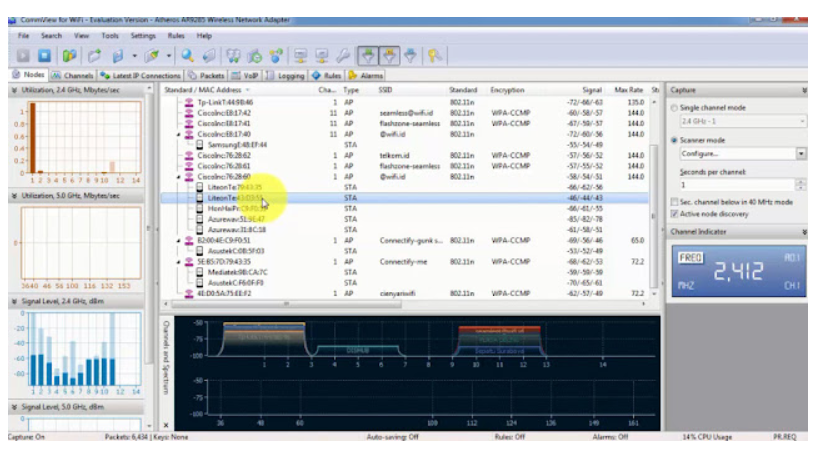This screenshot has height=457, width=818.
Task: Switch to the Channels tab
Action: click(73, 76)
